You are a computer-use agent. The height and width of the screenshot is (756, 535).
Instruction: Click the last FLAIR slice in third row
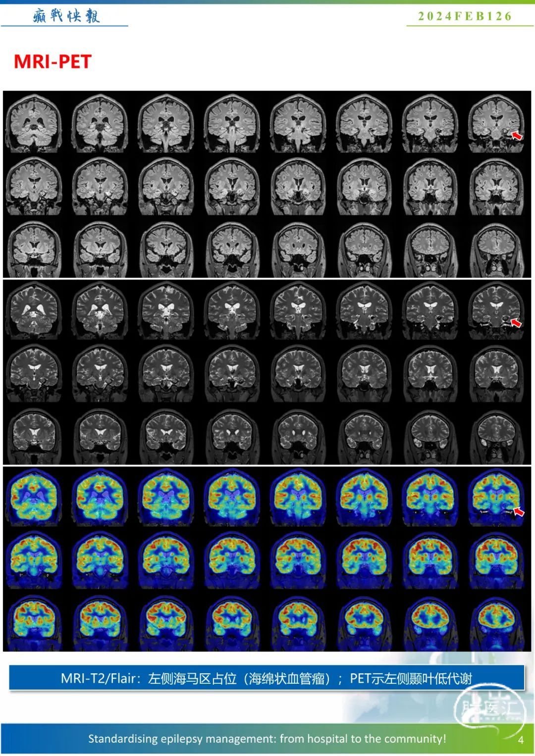click(496, 249)
